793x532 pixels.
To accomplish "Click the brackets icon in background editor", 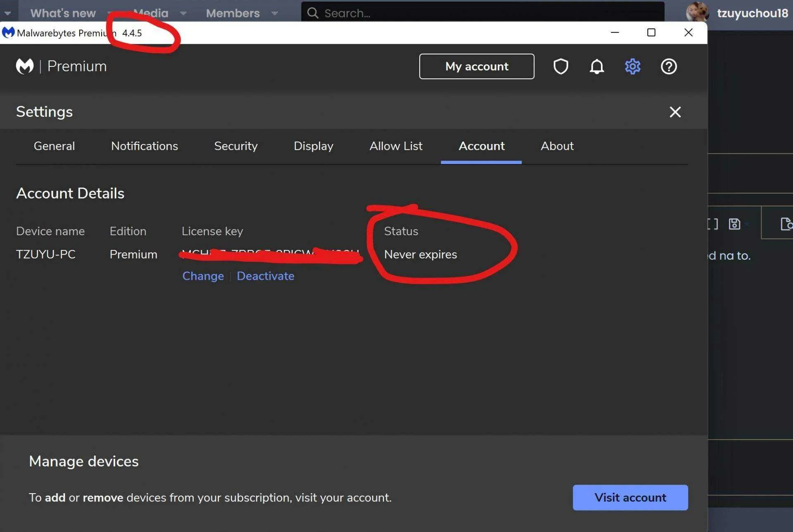I will 712,224.
